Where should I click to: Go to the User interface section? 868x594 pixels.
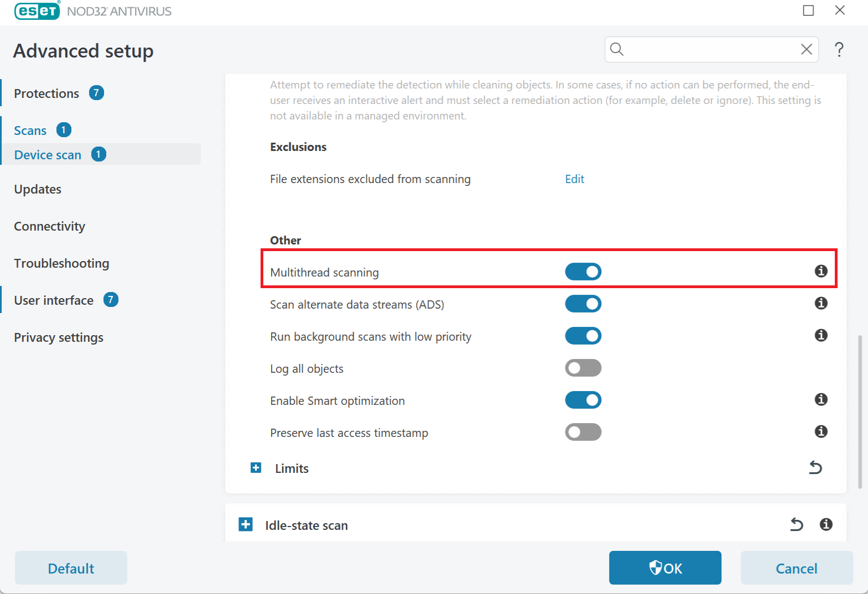click(54, 300)
